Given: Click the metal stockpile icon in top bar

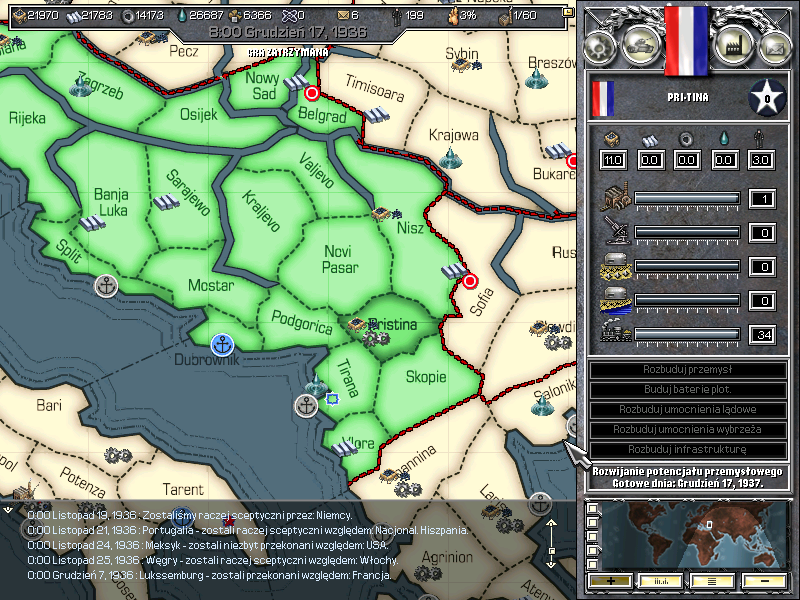Looking at the screenshot, I should click(x=73, y=16).
